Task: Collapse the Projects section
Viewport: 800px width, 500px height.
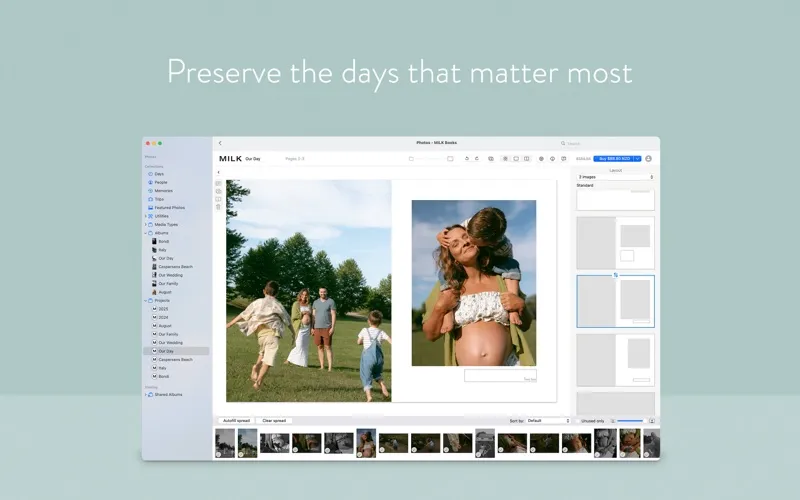Action: click(146, 301)
